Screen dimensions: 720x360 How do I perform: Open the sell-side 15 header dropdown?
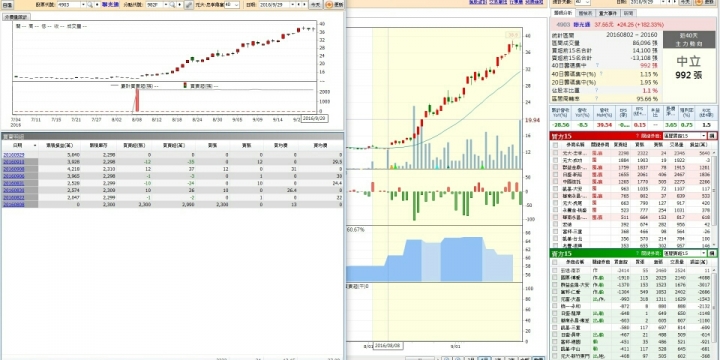pyautogui.click(x=703, y=253)
